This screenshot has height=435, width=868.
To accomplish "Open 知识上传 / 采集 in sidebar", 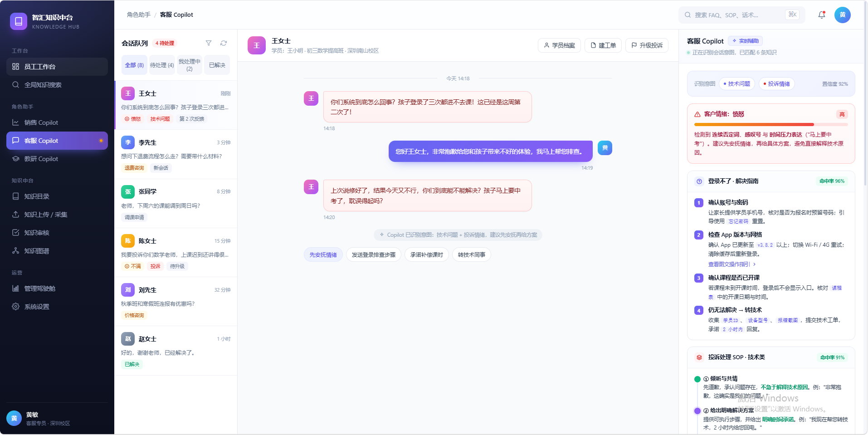I will click(57, 215).
